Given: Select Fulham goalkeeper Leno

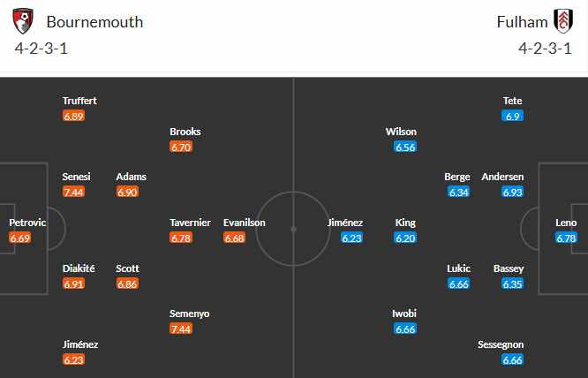Looking at the screenshot, I should (x=566, y=223).
